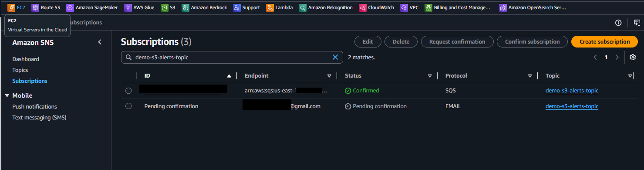
Task: Clear the search filter with the X icon
Action: 335,57
